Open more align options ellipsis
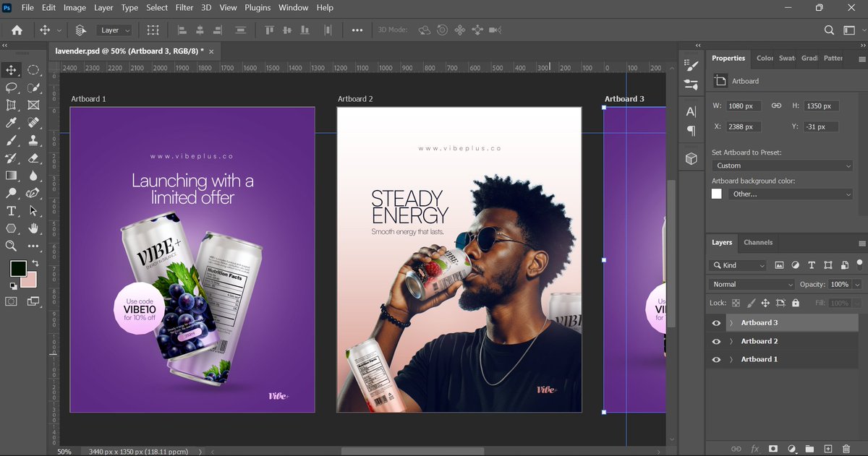 point(357,30)
